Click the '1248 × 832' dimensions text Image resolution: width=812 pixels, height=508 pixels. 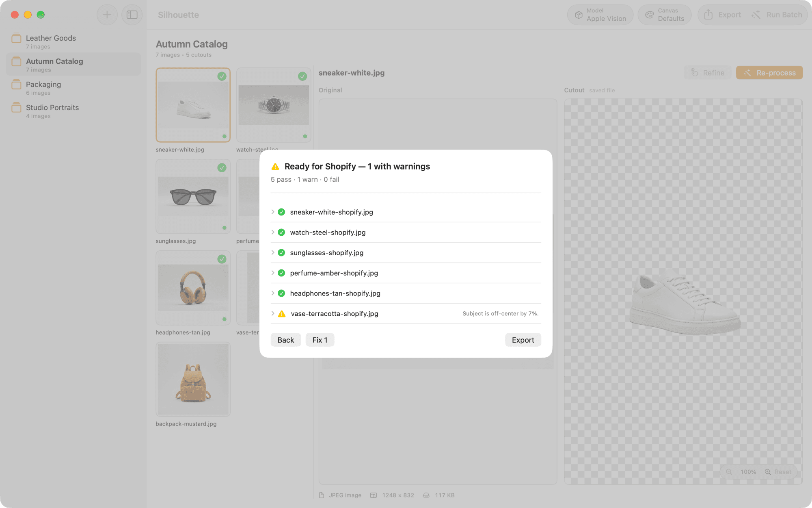point(398,495)
